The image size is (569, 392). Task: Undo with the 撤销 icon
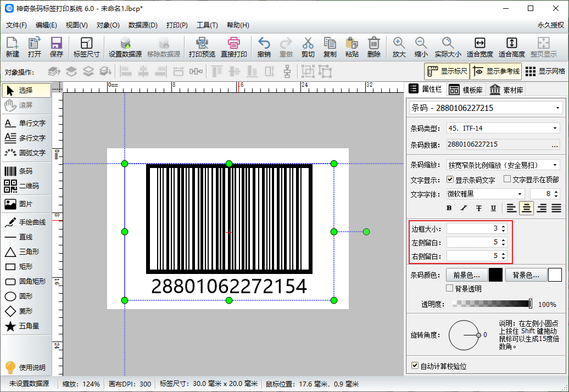coord(264,47)
